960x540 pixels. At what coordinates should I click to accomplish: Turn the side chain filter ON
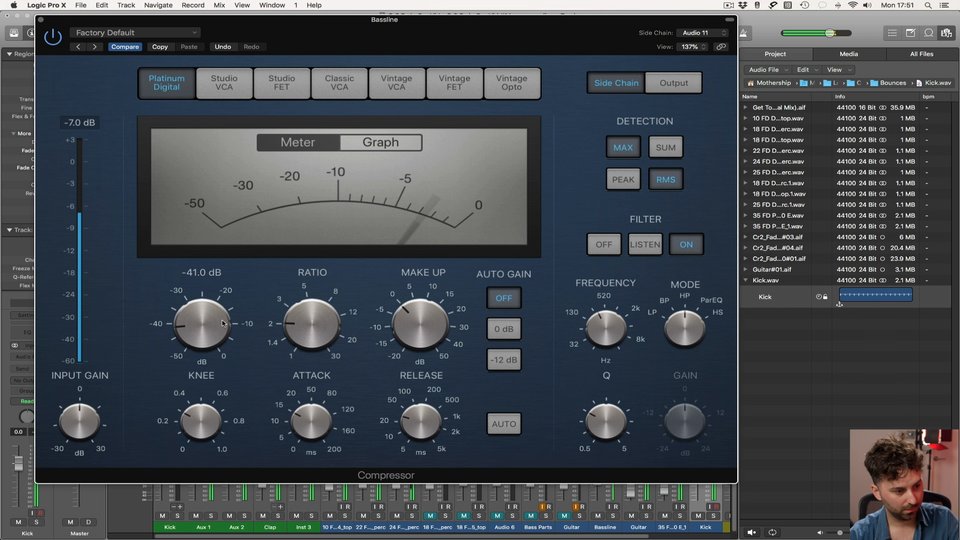686,244
